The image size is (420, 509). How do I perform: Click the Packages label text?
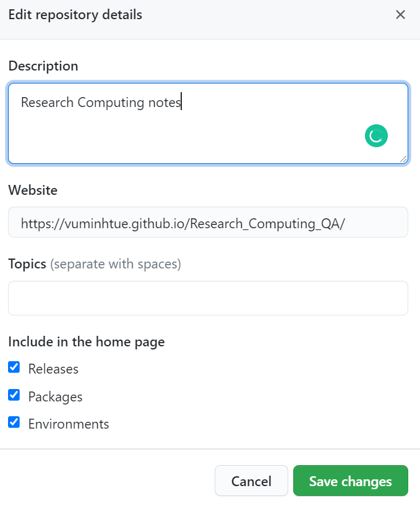[x=55, y=397]
